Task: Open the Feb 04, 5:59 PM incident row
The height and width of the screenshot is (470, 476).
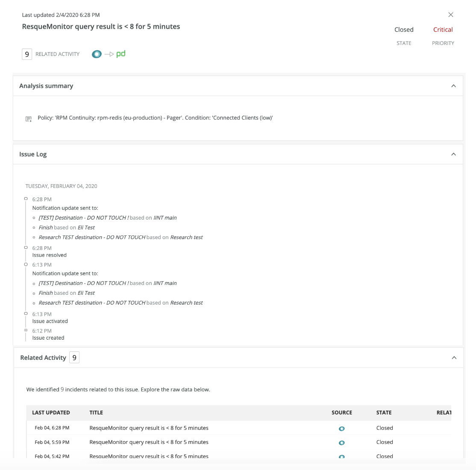Action: point(238,442)
